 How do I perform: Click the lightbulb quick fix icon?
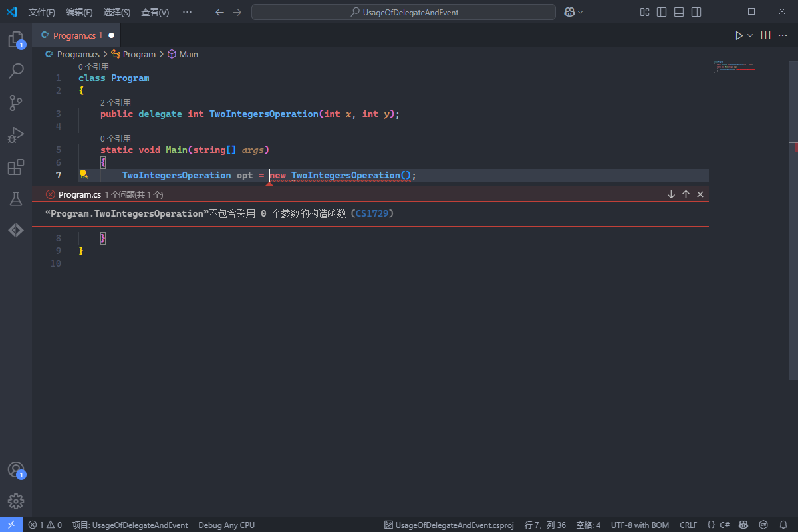(84, 175)
